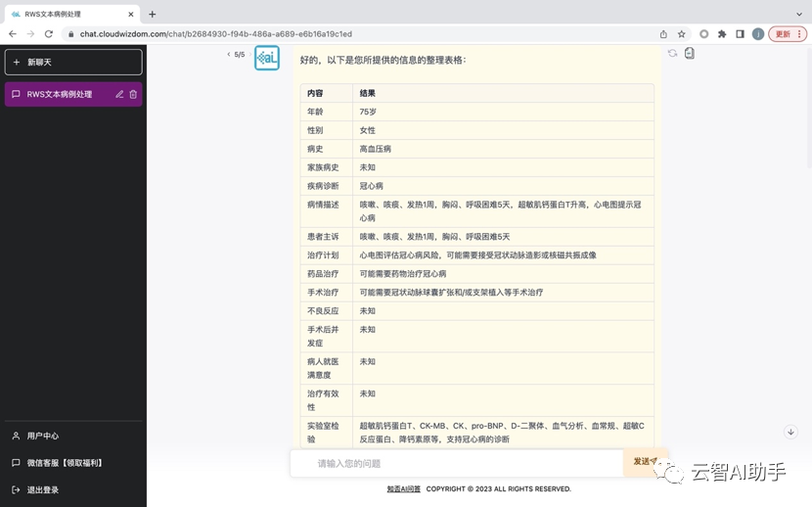Click the AI assistant avatar icon

click(267, 58)
